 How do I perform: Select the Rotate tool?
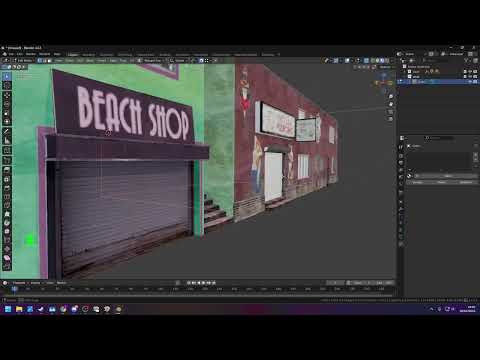7,104
